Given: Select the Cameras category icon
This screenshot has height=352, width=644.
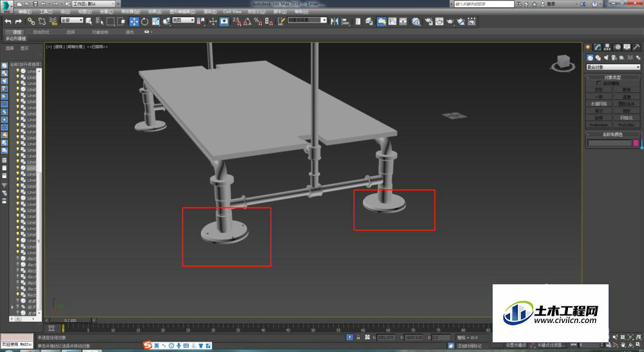Looking at the screenshot, I should (614, 58).
